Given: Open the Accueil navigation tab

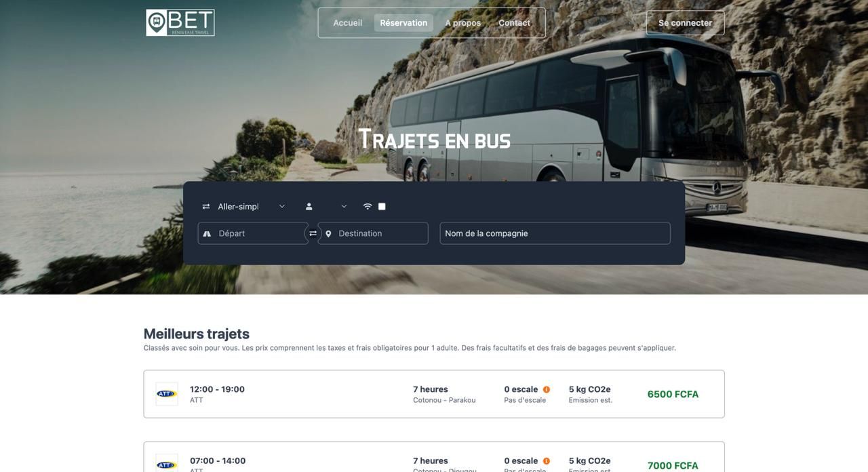Looking at the screenshot, I should [347, 22].
